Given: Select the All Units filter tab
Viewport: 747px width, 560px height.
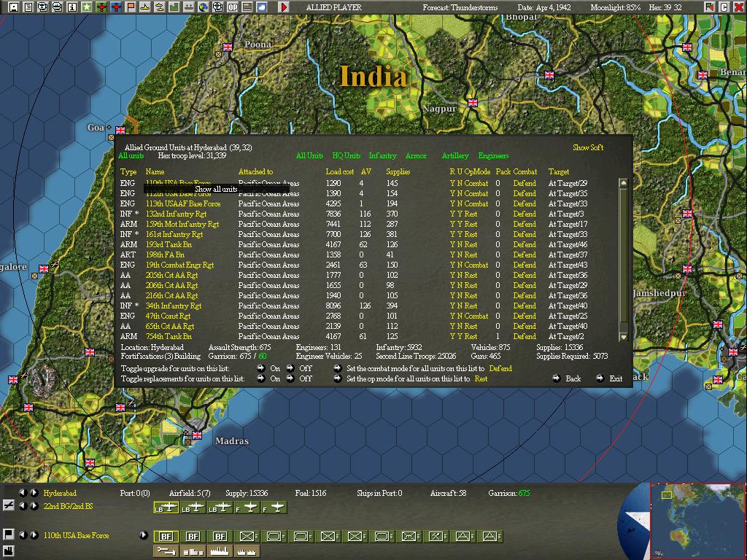Looking at the screenshot, I should click(309, 156).
